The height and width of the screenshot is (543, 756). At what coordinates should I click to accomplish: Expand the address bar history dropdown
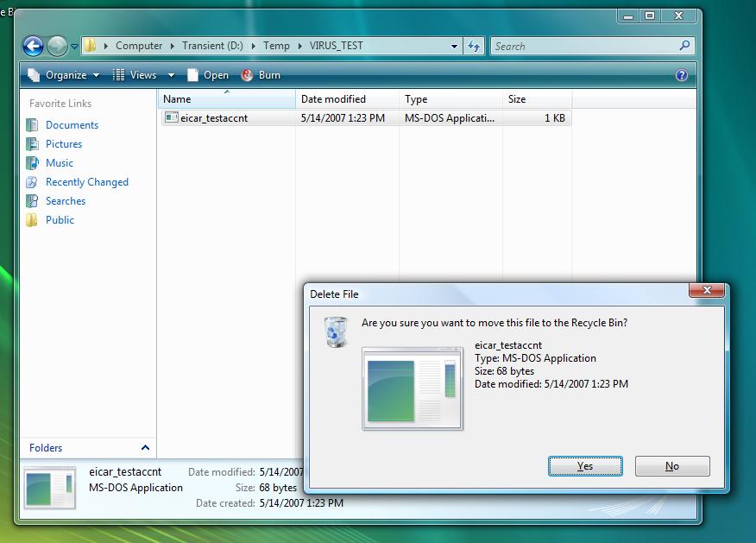[x=455, y=47]
